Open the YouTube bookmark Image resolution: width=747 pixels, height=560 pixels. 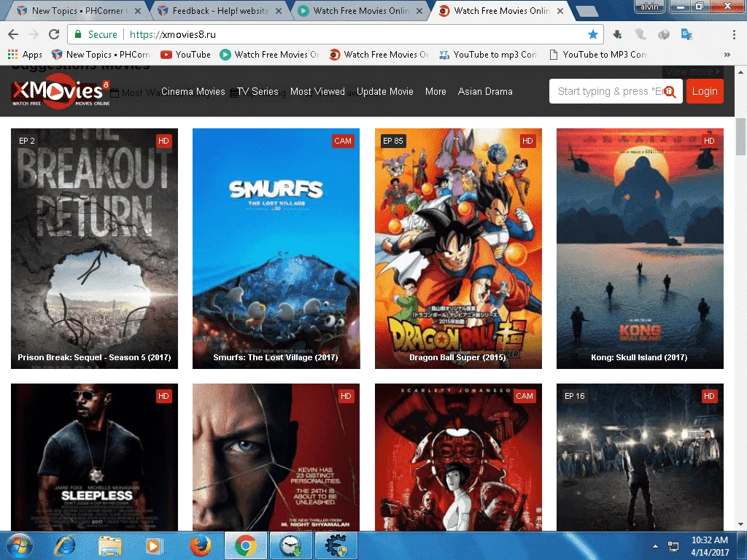(186, 55)
